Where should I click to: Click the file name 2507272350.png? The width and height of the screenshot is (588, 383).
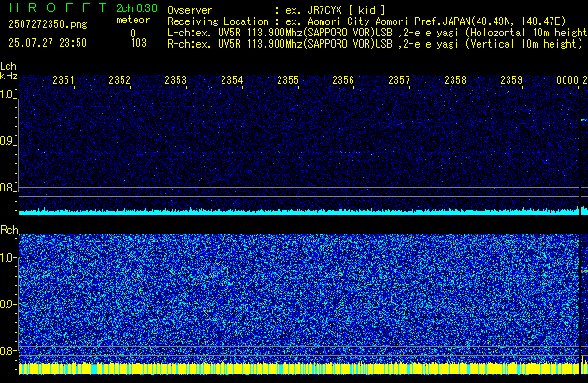[48, 24]
